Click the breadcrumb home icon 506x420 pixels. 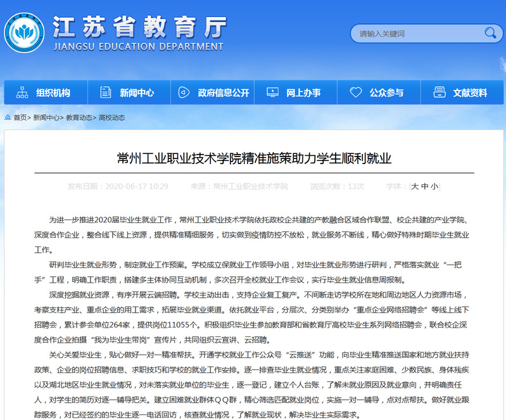pos(8,117)
